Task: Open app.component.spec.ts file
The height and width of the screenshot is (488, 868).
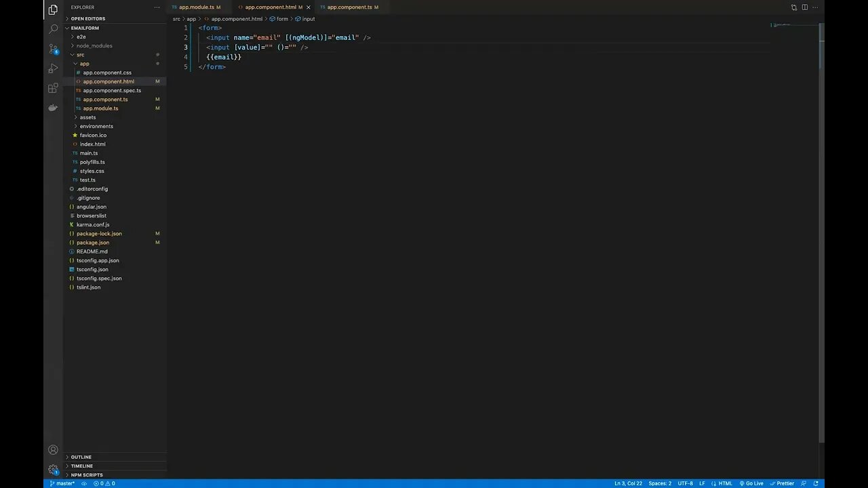Action: (x=115, y=90)
